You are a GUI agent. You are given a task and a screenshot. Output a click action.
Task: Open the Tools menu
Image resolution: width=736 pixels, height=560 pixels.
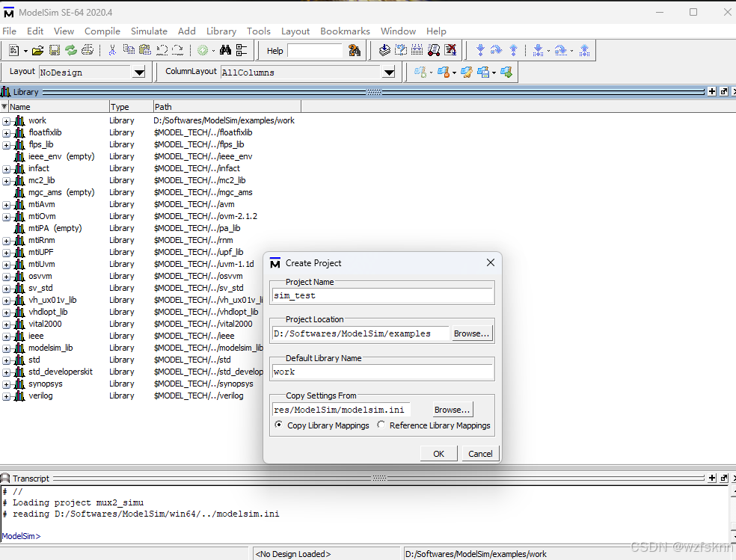click(259, 31)
